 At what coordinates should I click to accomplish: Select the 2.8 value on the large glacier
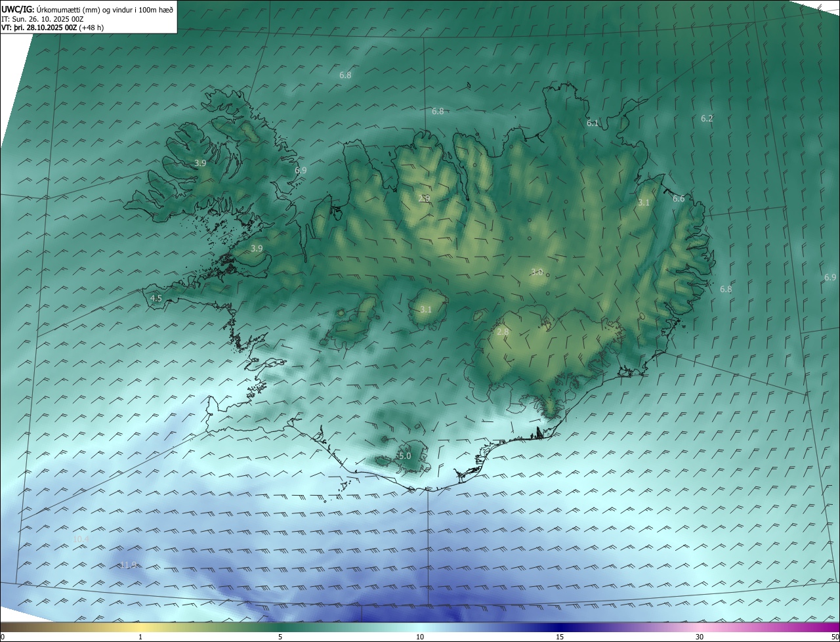(503, 332)
